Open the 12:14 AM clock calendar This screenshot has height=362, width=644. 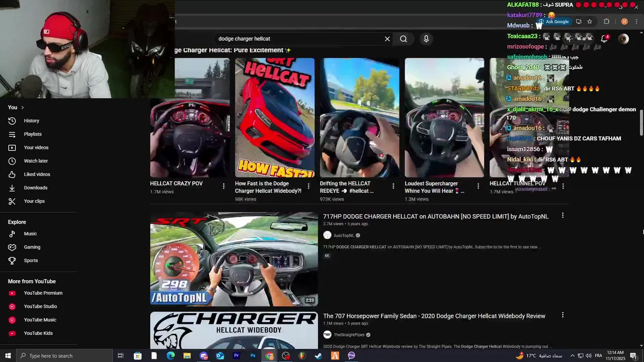(x=615, y=356)
